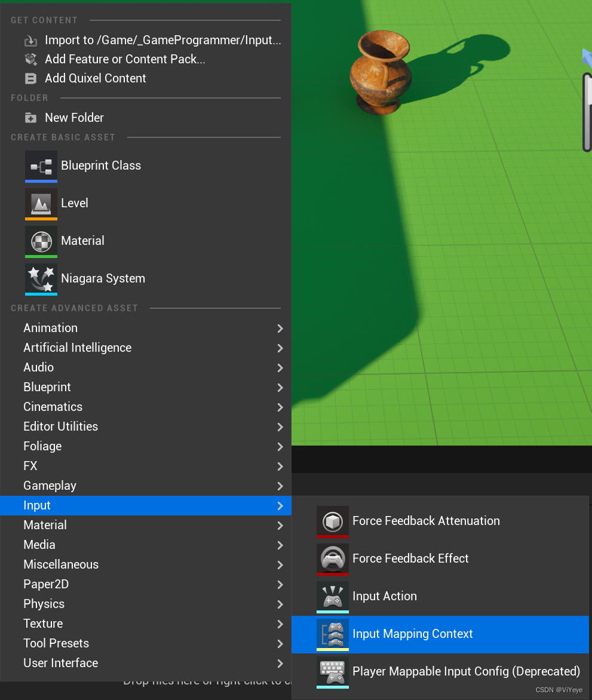Screen dimensions: 592x700
Task: Expand the Foliage submenu arrow
Action: (280, 447)
